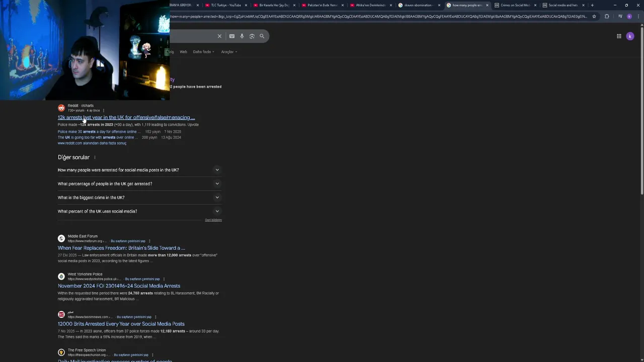644x362 pixels.
Task: Expand 'What percent of the UK uses social media?'
Action: 140,211
